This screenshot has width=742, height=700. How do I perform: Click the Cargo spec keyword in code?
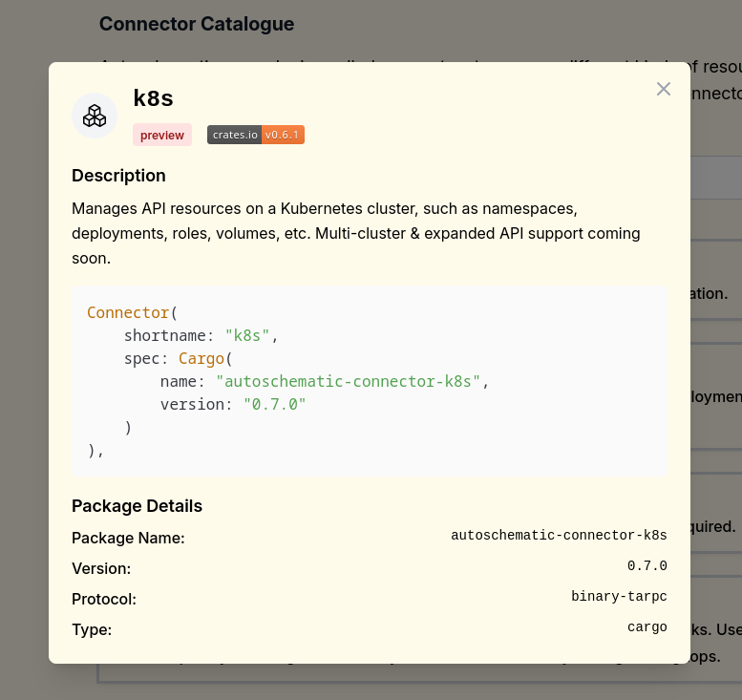coord(201,358)
